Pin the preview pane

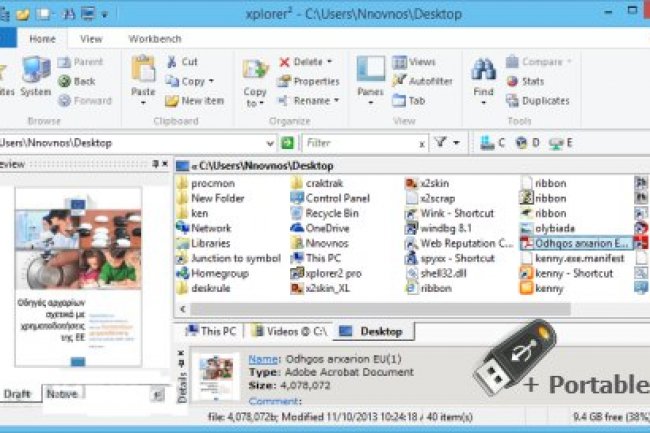point(155,164)
